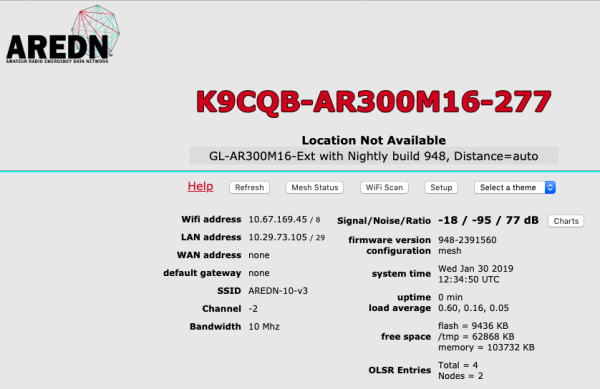600x389 pixels.
Task: Click the SSID value AREDN-10-v3
Action: [x=278, y=291]
